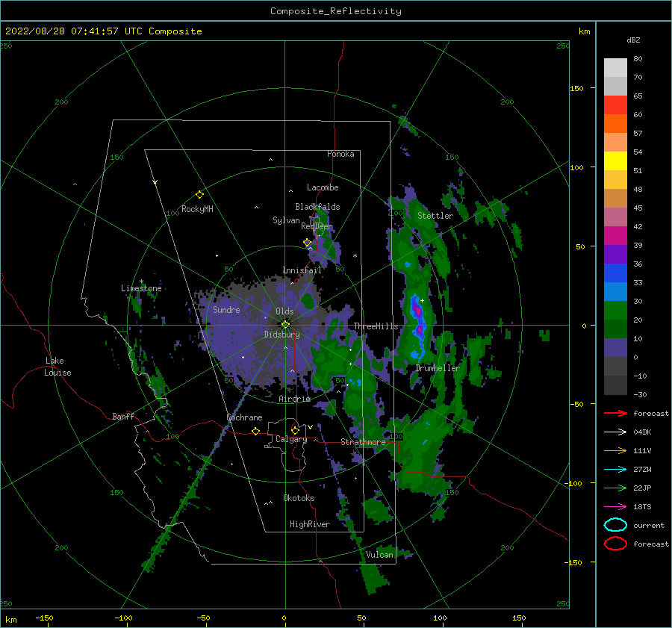Viewport: 672px width, 628px height.
Task: Click the magenta 18TS arrow icon
Action: coord(615,506)
